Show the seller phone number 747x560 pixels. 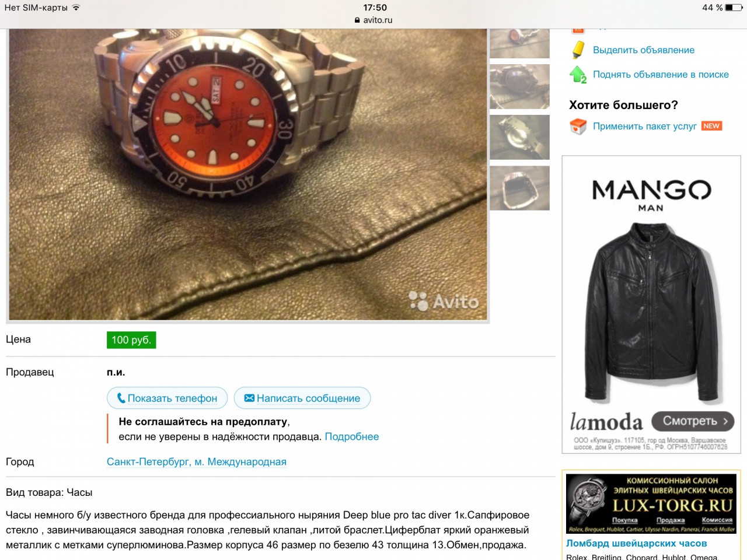[x=167, y=398]
